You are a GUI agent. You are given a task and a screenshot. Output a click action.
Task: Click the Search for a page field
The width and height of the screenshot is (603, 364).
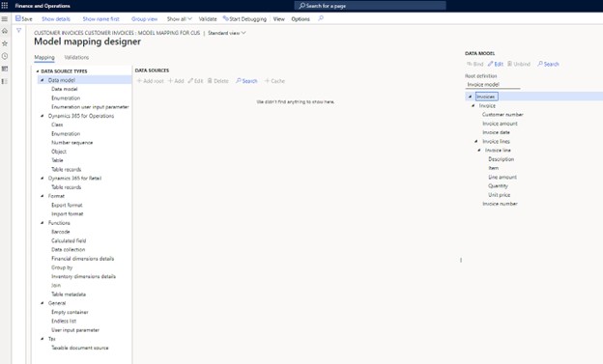370,6
